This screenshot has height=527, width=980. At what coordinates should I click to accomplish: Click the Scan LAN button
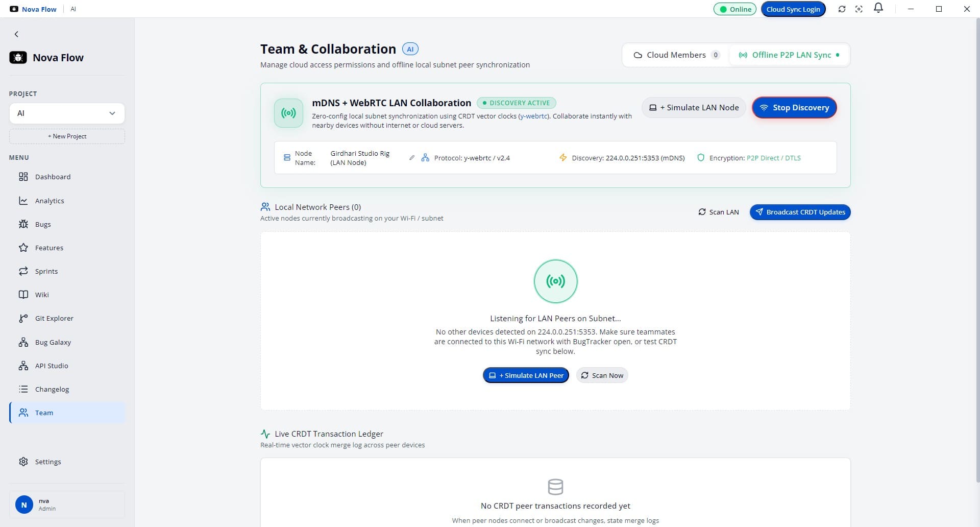click(x=718, y=212)
